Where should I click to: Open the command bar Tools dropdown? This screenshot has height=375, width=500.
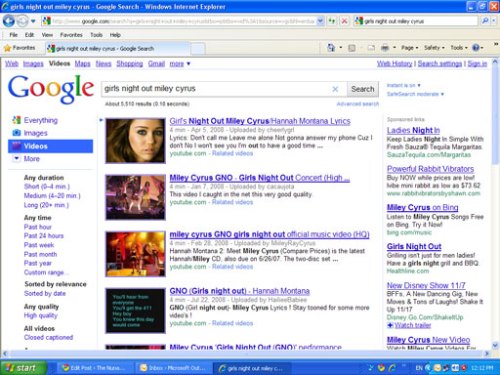[459, 48]
